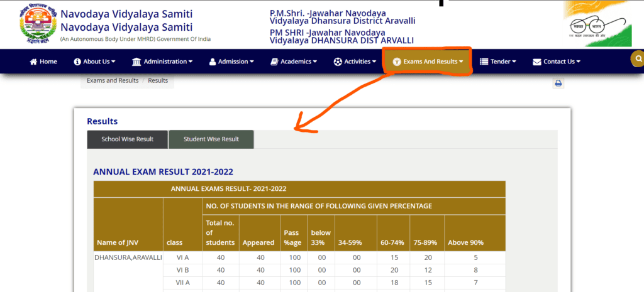Viewport: 644px width, 292px height.
Task: Click the VI A class cell
Action: [x=183, y=257]
